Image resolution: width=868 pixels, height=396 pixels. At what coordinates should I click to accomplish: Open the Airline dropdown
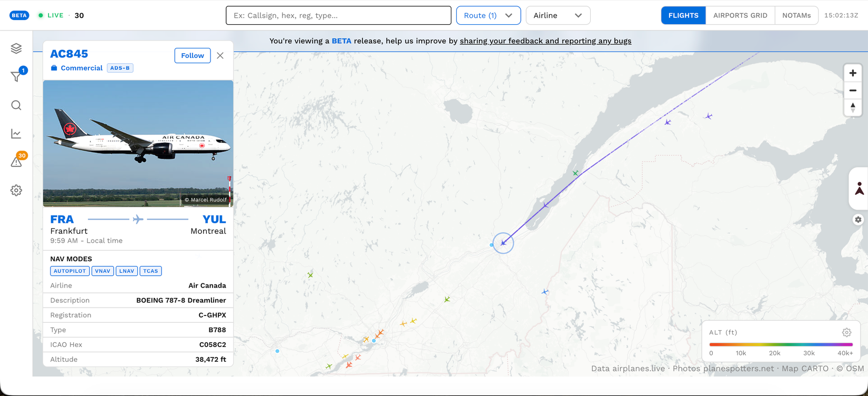pos(558,15)
